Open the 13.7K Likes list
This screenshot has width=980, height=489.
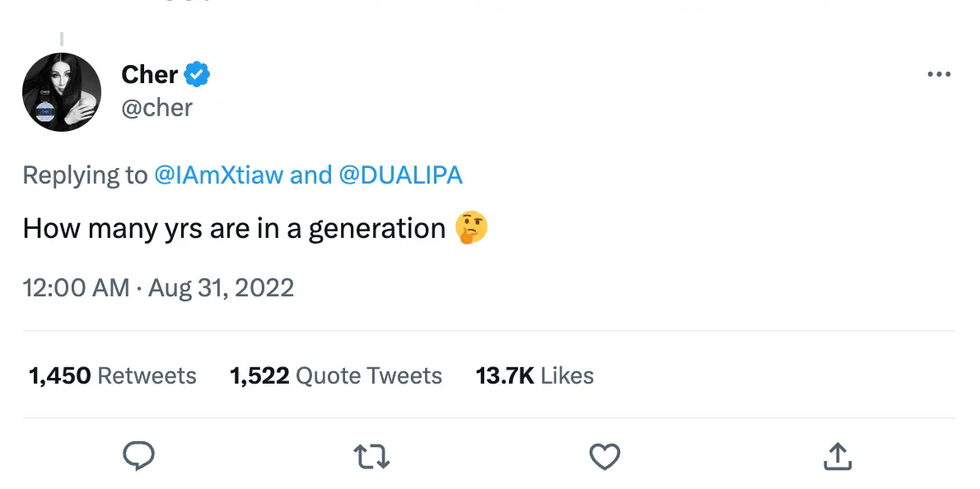534,375
